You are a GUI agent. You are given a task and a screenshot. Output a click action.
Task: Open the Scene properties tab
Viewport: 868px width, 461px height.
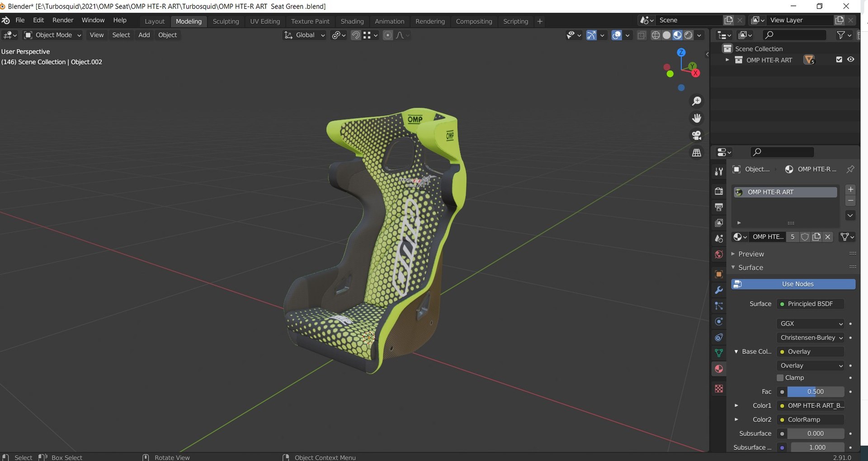tap(719, 239)
